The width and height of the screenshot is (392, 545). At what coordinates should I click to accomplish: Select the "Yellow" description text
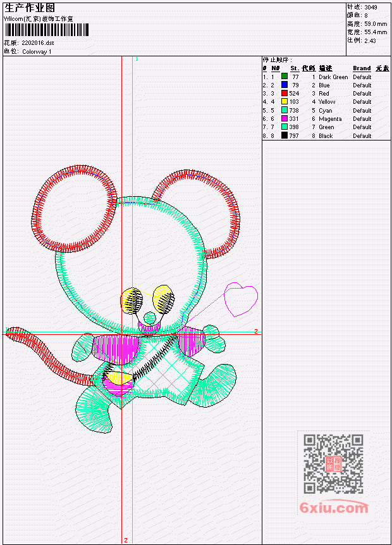coord(327,102)
